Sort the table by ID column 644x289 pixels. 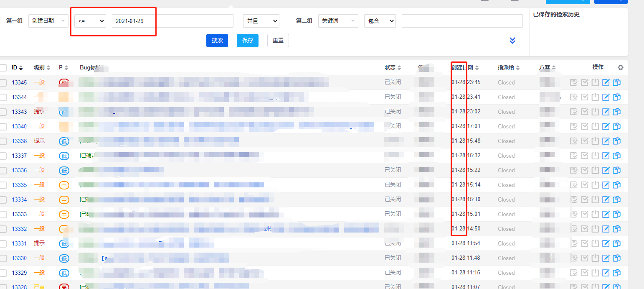(x=17, y=68)
